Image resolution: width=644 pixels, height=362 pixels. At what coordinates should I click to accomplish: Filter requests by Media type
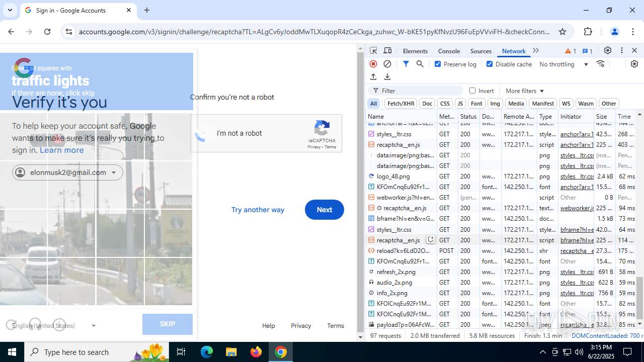[x=516, y=104]
